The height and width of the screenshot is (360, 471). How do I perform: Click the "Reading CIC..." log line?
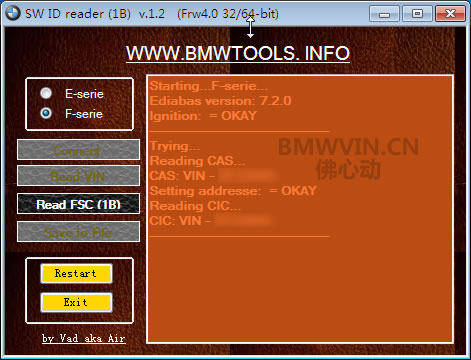coord(195,206)
